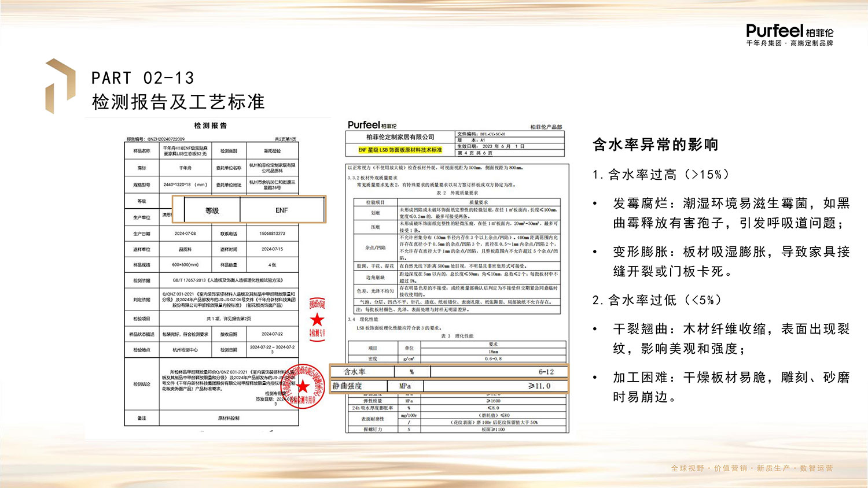
Task: Click the 干裂翘曲 bullet paragraph
Action: pos(731,339)
